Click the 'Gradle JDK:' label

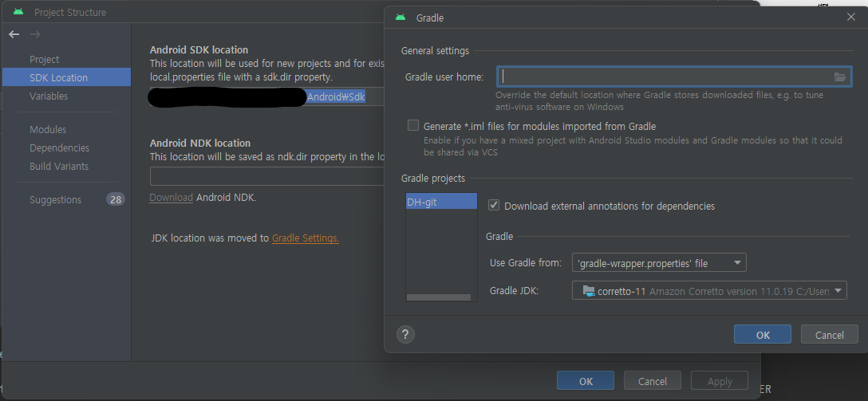515,290
